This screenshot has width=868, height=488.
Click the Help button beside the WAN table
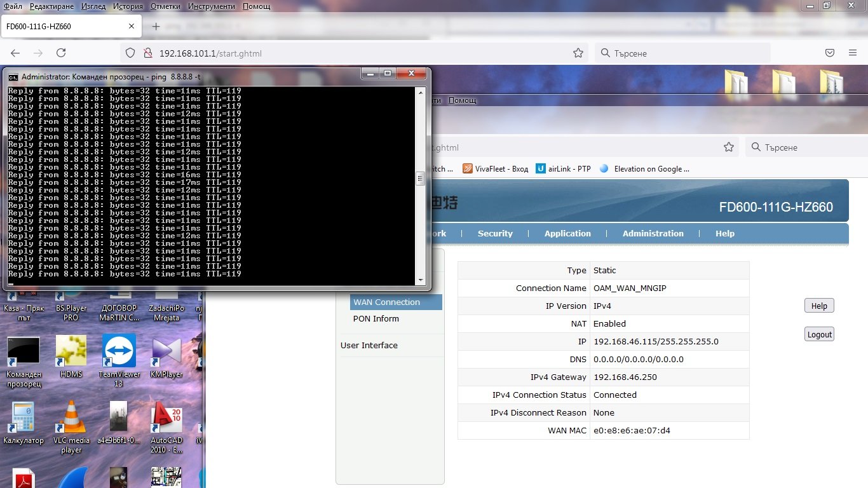819,306
